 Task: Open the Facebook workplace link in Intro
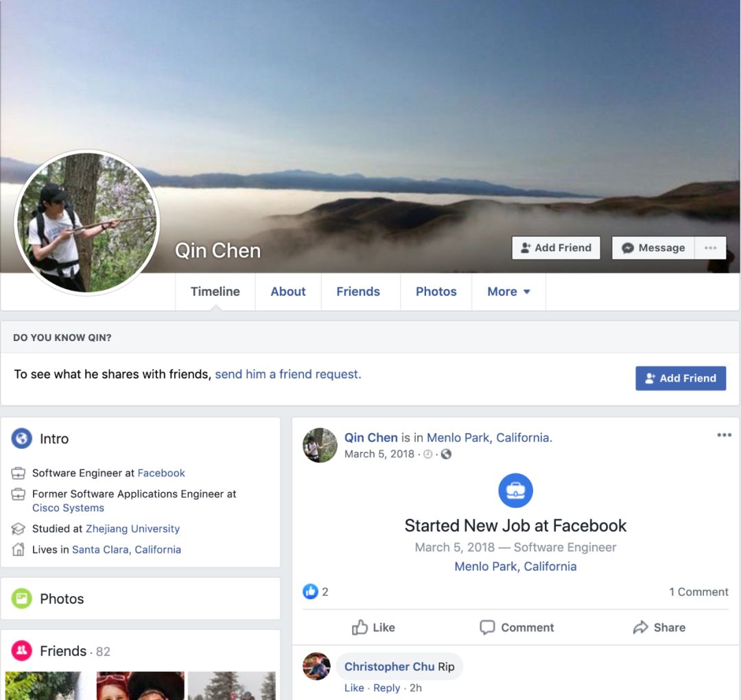click(161, 473)
